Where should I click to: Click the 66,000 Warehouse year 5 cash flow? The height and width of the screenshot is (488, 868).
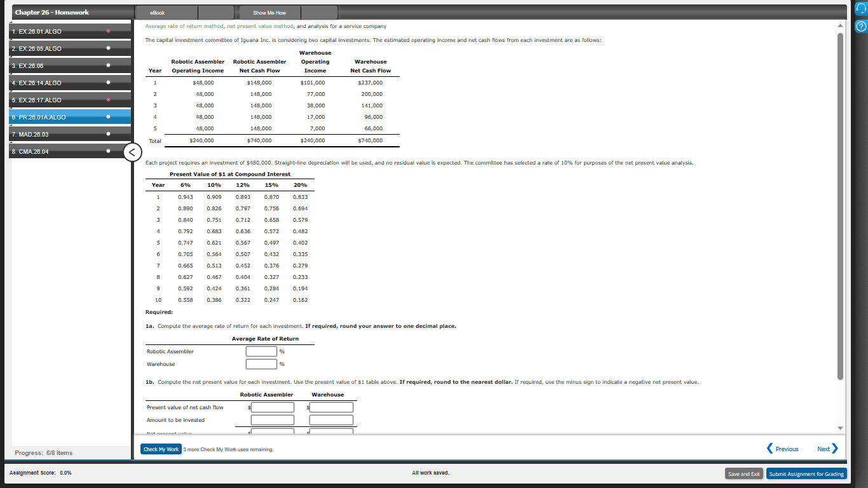[373, 128]
